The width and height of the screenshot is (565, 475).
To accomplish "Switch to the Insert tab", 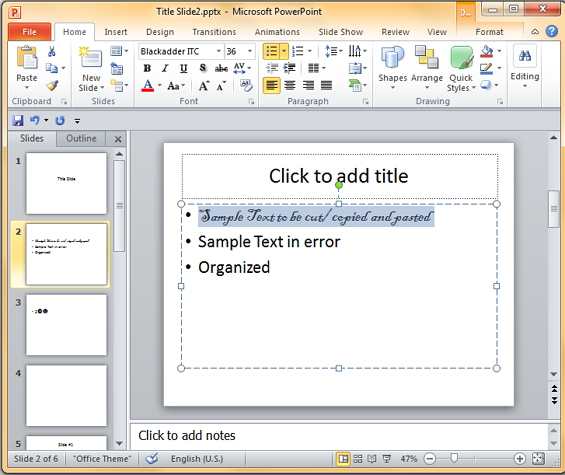I will point(116,32).
